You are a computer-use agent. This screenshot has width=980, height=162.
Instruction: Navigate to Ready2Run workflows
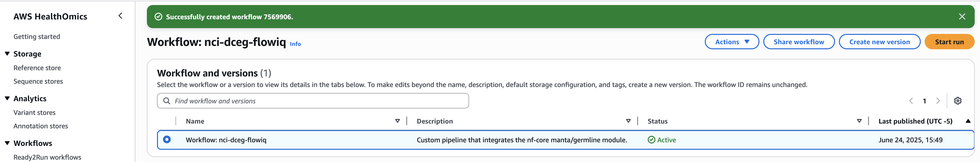tap(47, 157)
